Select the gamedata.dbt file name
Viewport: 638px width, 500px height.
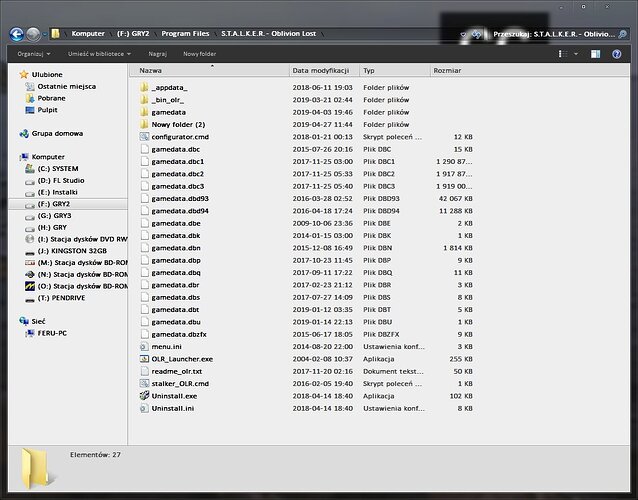175,310
